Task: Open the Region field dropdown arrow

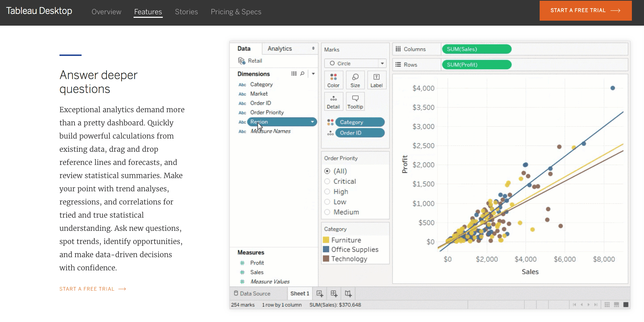Action: click(312, 122)
